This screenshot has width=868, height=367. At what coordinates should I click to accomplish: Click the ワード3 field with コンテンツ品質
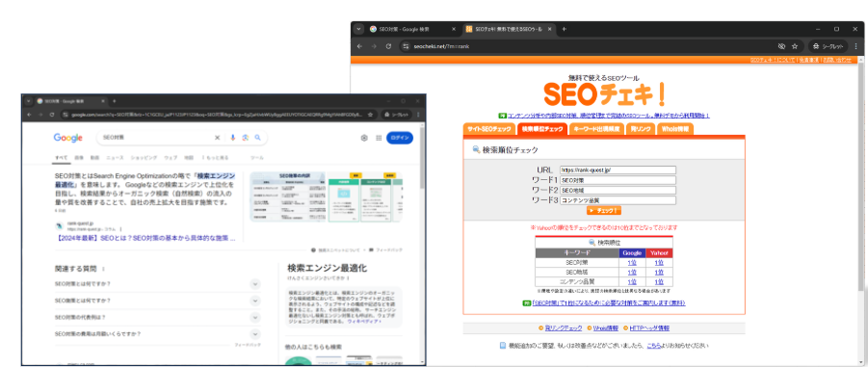tap(618, 199)
